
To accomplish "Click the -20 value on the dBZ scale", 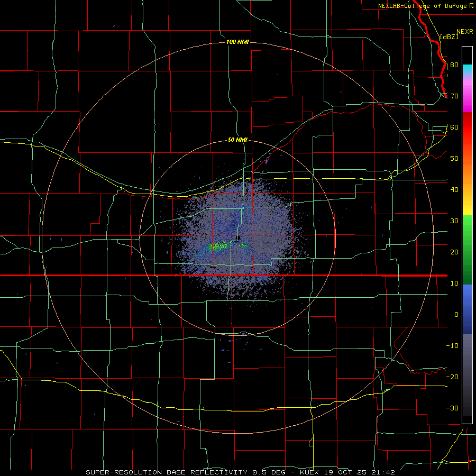I will (452, 377).
